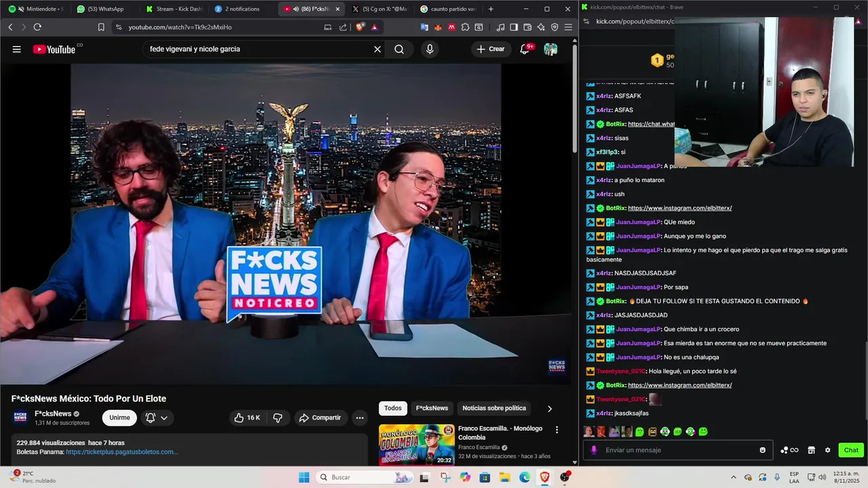Start voice search with microphone icon

(x=429, y=49)
